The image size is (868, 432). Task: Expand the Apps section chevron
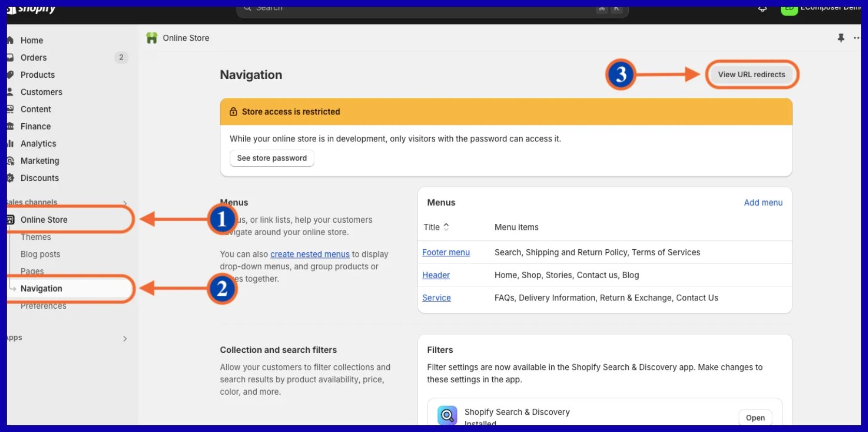[x=125, y=338]
